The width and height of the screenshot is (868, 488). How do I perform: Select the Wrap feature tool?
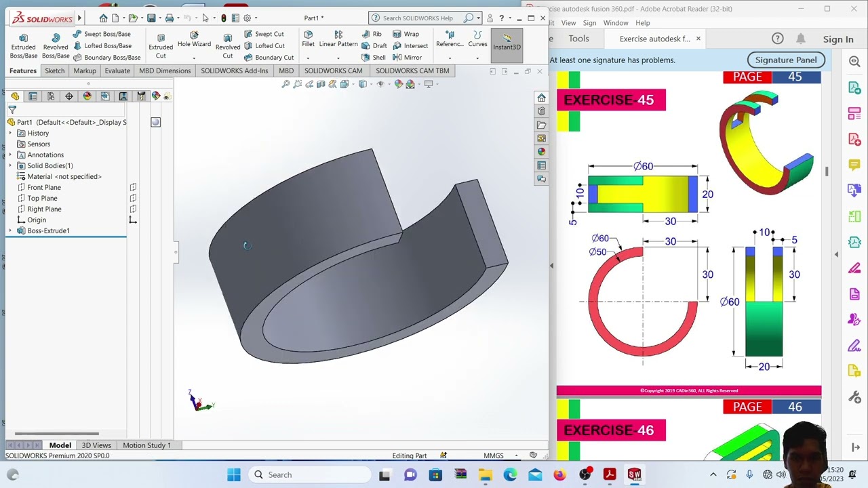tap(406, 34)
